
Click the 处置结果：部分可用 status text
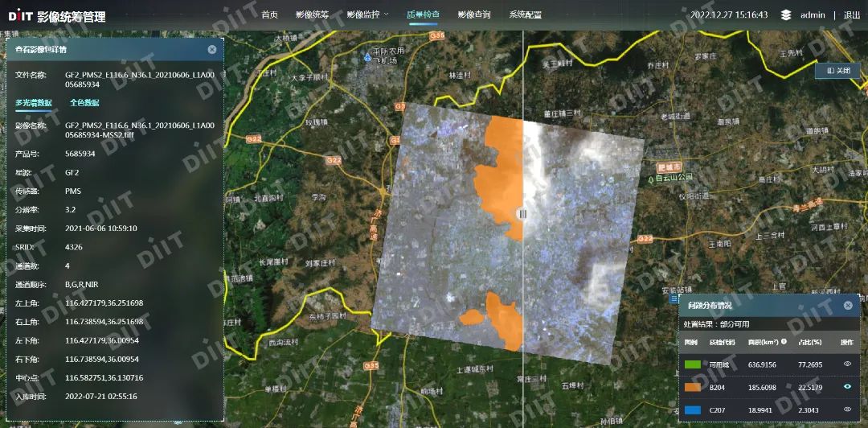[x=718, y=324]
